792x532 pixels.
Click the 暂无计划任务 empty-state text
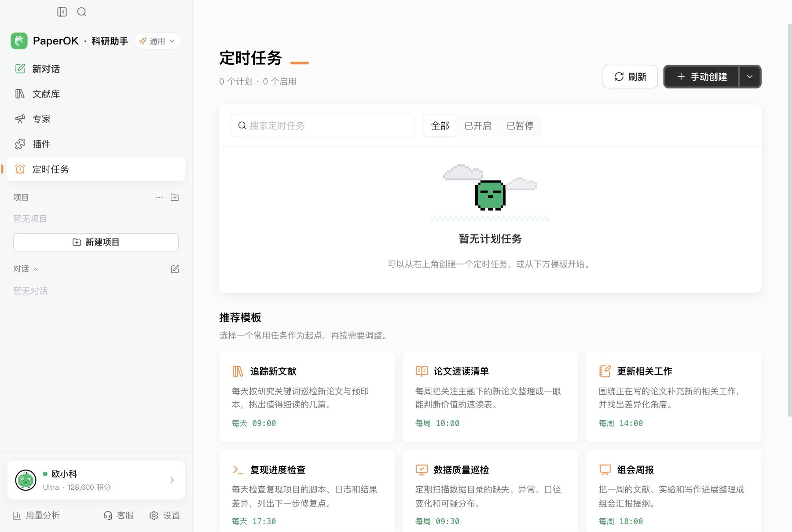(490, 238)
